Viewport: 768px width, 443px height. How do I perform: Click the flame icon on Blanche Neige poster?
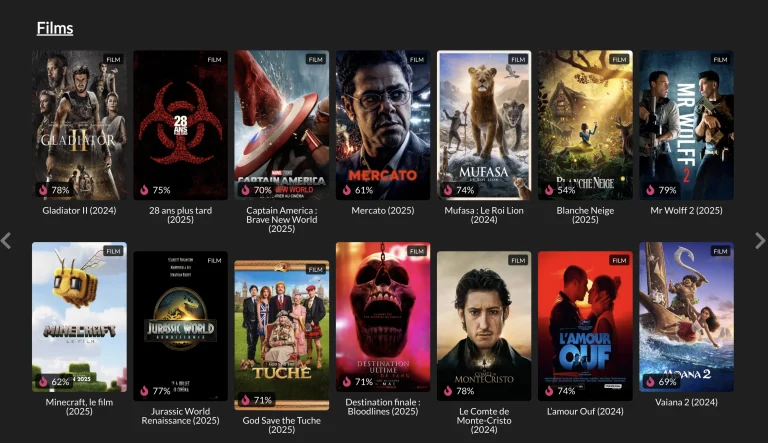pos(550,190)
